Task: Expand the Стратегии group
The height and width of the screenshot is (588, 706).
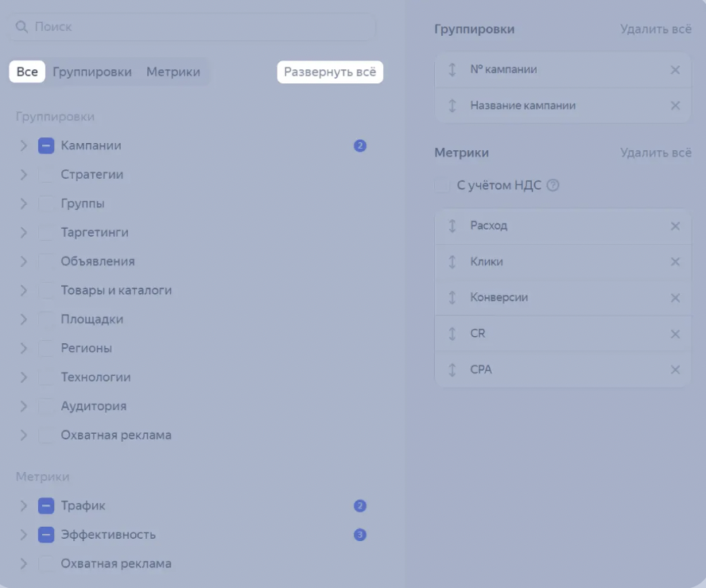Action: (x=23, y=175)
